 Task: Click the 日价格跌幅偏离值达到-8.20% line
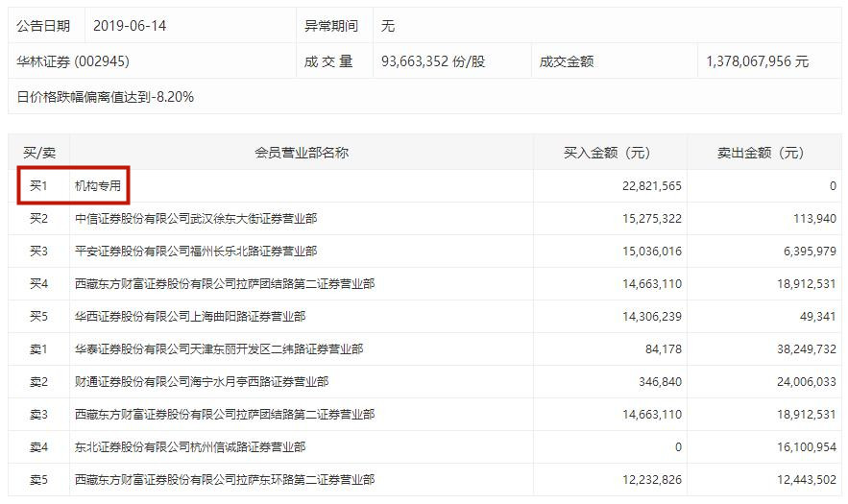[x=105, y=97]
